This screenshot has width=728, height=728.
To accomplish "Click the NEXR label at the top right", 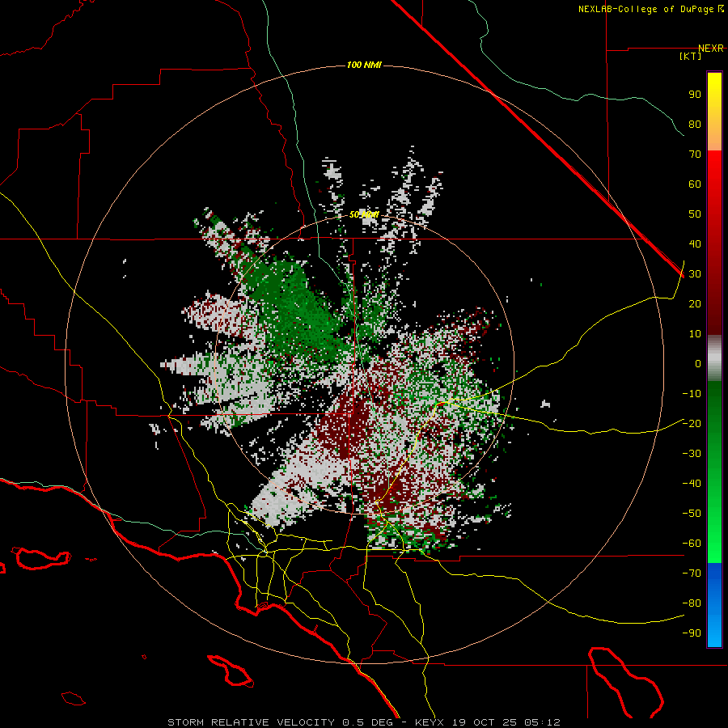I will [711, 49].
